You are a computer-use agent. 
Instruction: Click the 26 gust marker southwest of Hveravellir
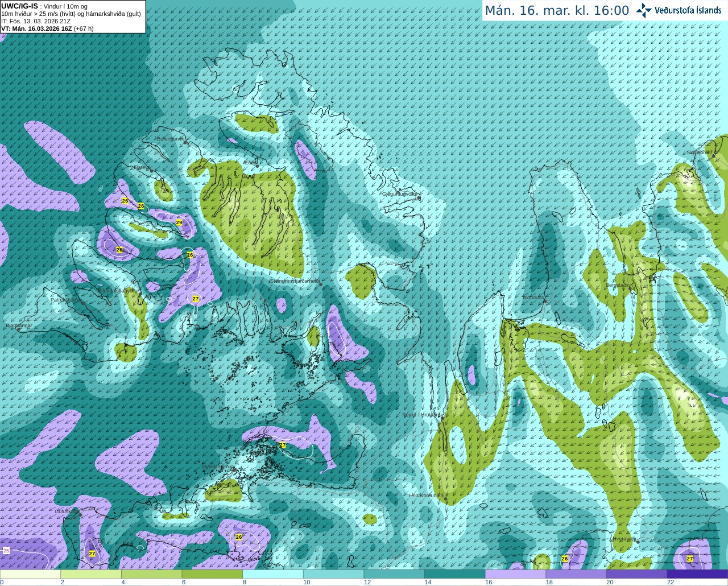click(x=565, y=559)
